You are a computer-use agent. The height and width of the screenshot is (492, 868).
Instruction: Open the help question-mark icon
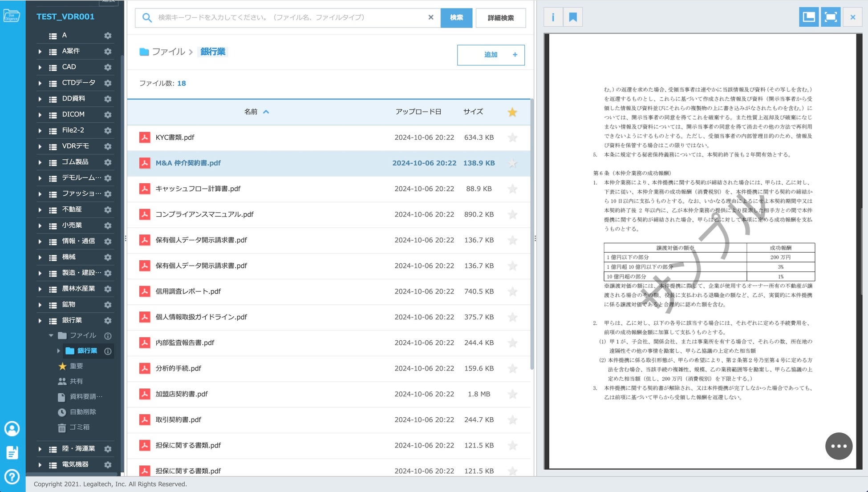(x=12, y=476)
